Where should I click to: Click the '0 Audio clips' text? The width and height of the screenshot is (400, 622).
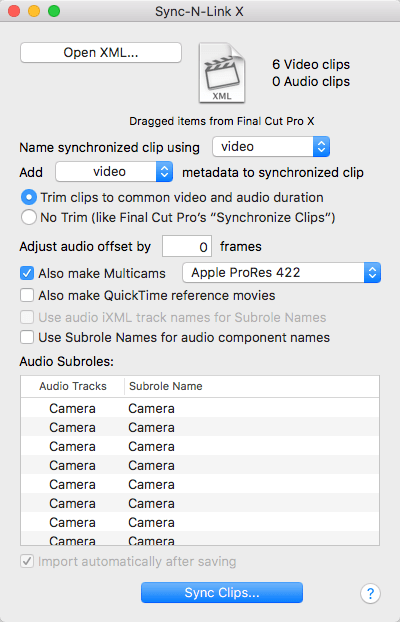pos(311,81)
